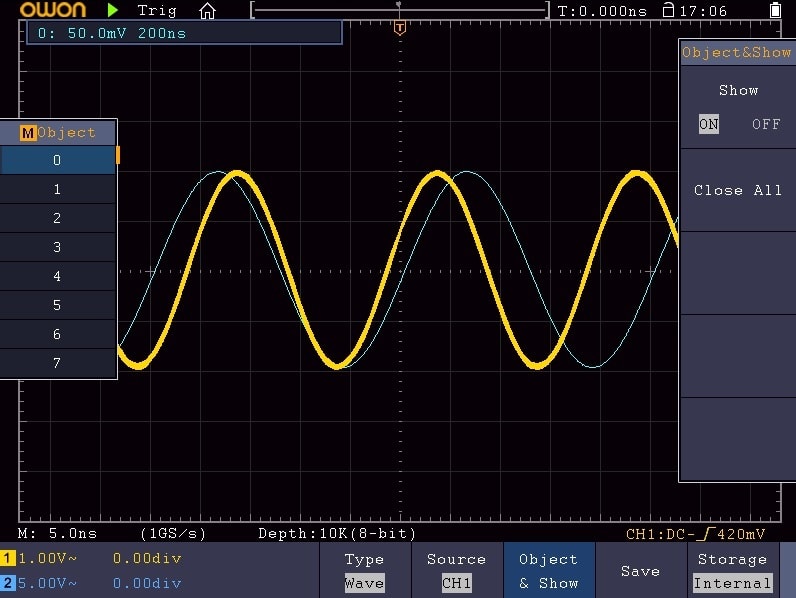This screenshot has width=796, height=598.
Task: Click the 5.00V~ channel 2 scale
Action: [x=47, y=583]
